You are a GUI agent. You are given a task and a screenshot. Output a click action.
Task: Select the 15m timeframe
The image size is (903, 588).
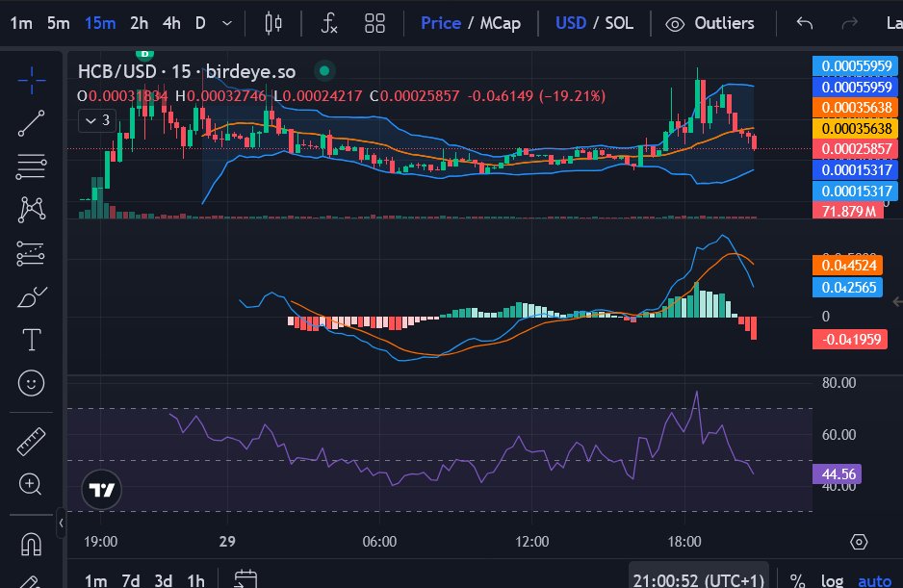point(99,23)
